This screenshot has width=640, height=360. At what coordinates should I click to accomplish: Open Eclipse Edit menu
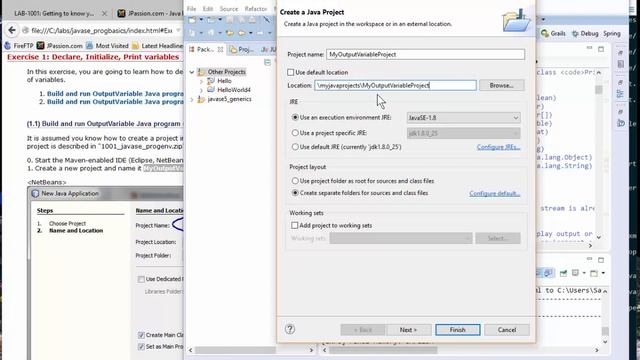(208, 9)
